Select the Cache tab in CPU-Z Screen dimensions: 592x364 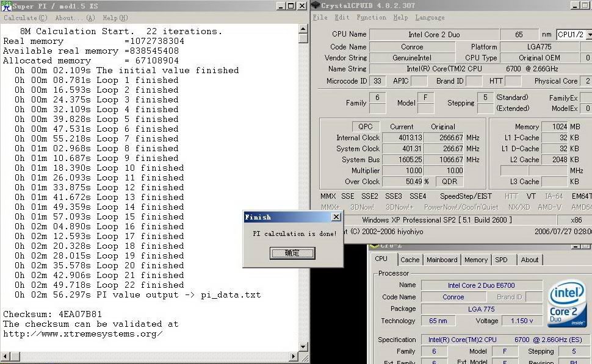(x=410, y=260)
